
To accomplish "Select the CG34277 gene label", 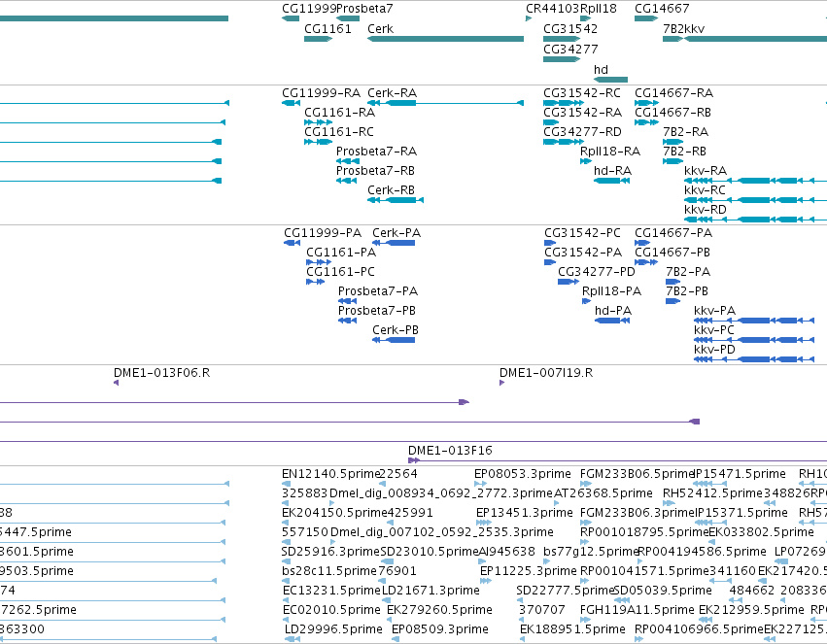I will [570, 49].
